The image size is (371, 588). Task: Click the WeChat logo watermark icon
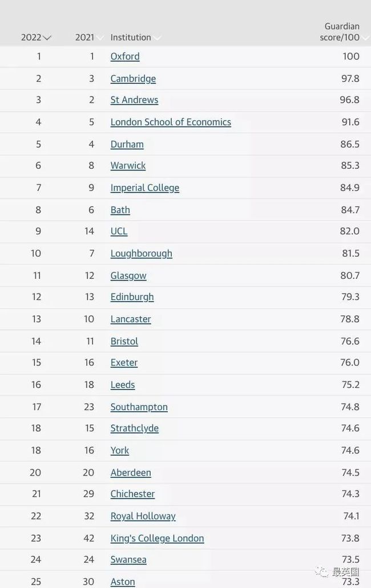[x=322, y=571]
